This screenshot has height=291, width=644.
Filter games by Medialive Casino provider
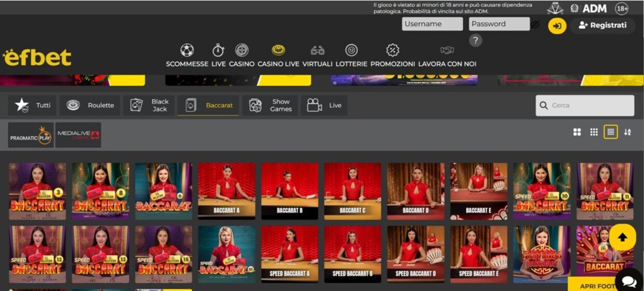point(78,135)
